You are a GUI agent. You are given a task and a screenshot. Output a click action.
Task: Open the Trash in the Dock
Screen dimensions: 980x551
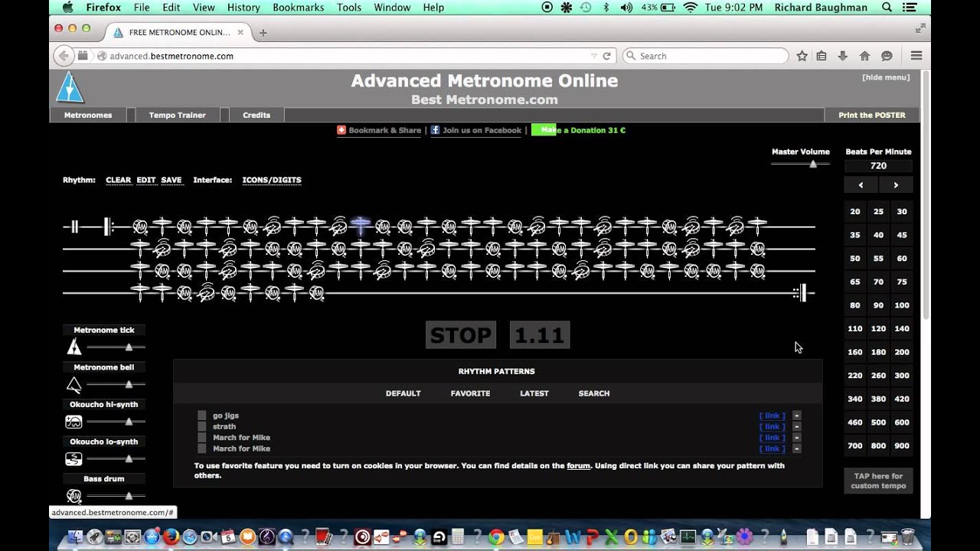click(907, 536)
